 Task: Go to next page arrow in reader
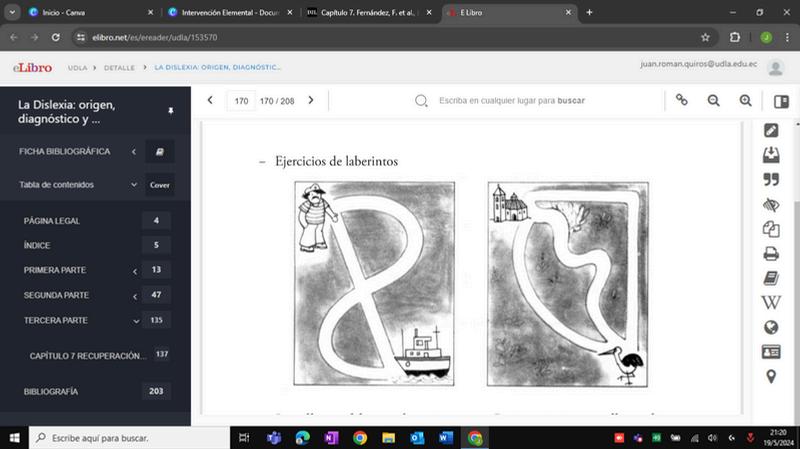[311, 101]
